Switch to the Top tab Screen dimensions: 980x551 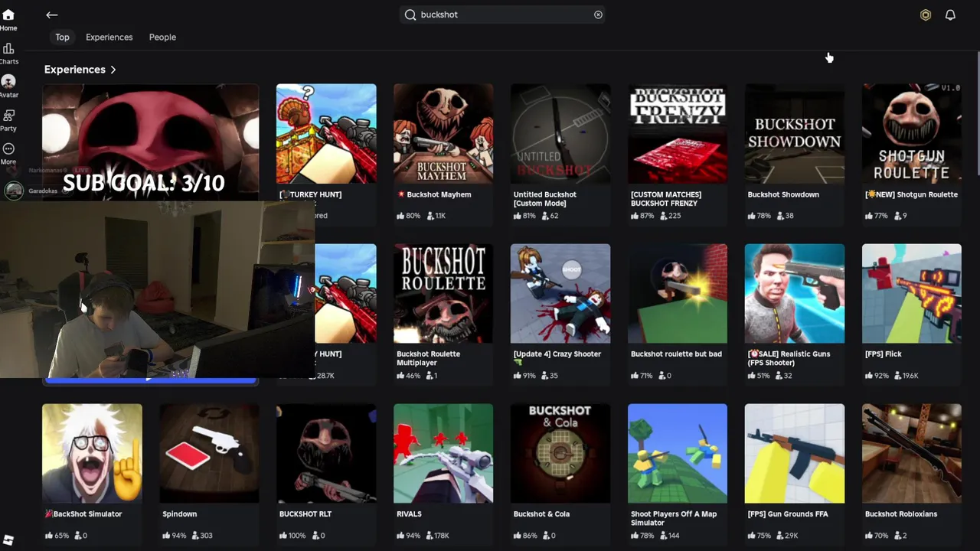pyautogui.click(x=62, y=37)
